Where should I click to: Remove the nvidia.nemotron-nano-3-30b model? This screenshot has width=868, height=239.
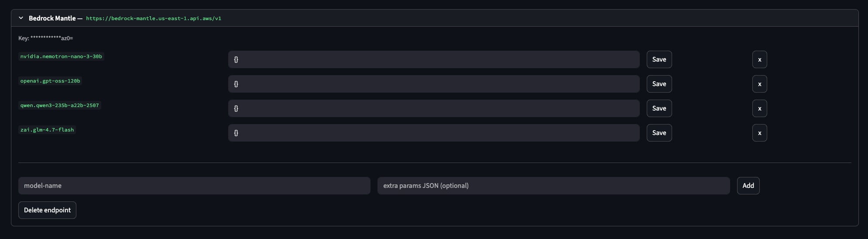pyautogui.click(x=759, y=59)
